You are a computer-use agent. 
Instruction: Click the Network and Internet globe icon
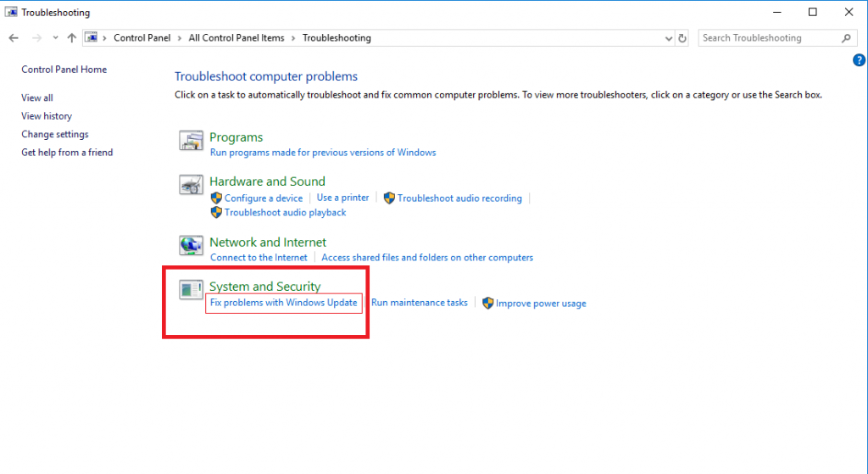tap(191, 245)
